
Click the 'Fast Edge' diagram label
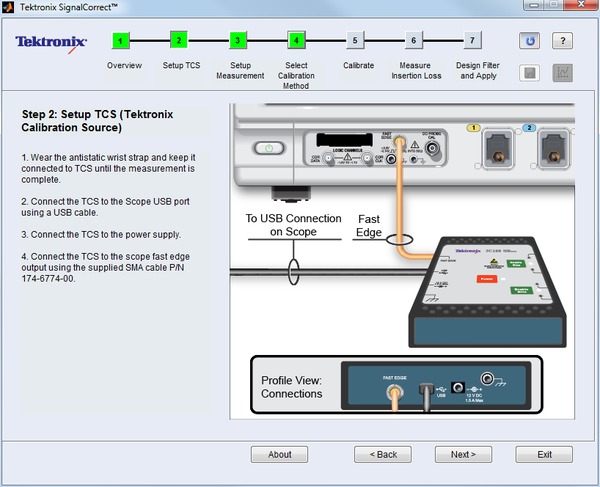pos(369,226)
